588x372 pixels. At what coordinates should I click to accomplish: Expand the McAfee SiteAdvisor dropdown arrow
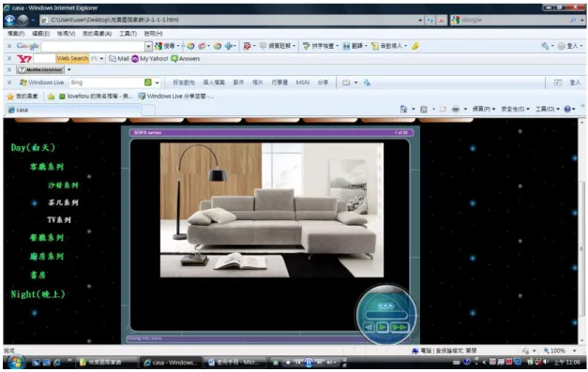(x=69, y=69)
